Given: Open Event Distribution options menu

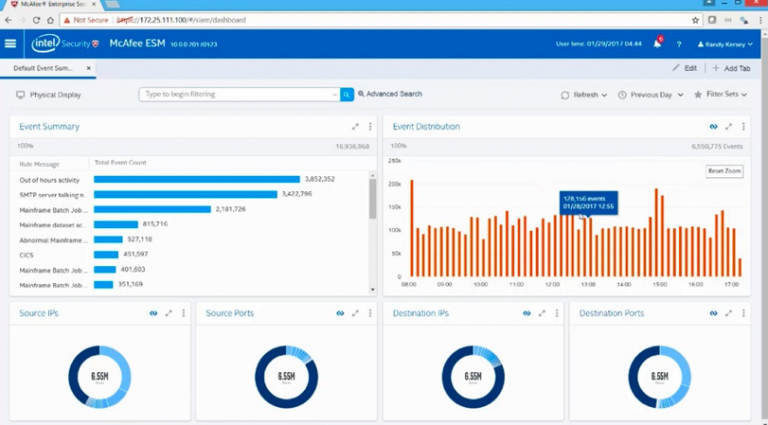Looking at the screenshot, I should tap(743, 127).
